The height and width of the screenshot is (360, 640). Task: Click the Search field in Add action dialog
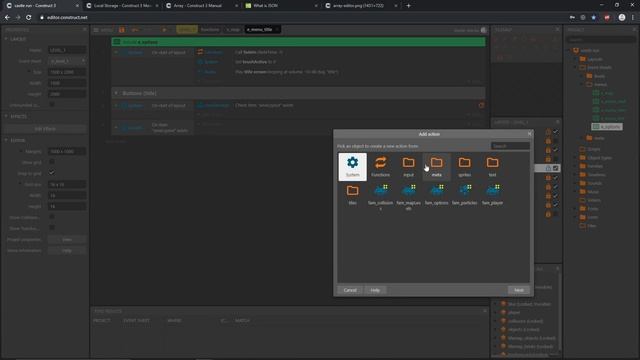click(510, 146)
